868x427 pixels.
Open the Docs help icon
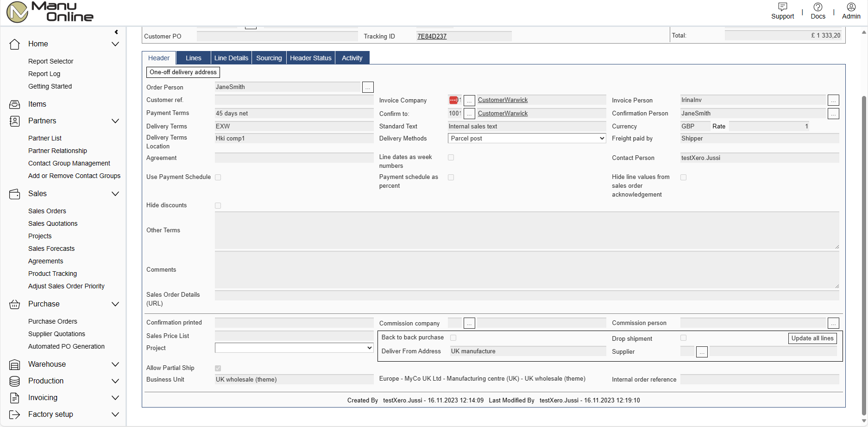pyautogui.click(x=818, y=7)
